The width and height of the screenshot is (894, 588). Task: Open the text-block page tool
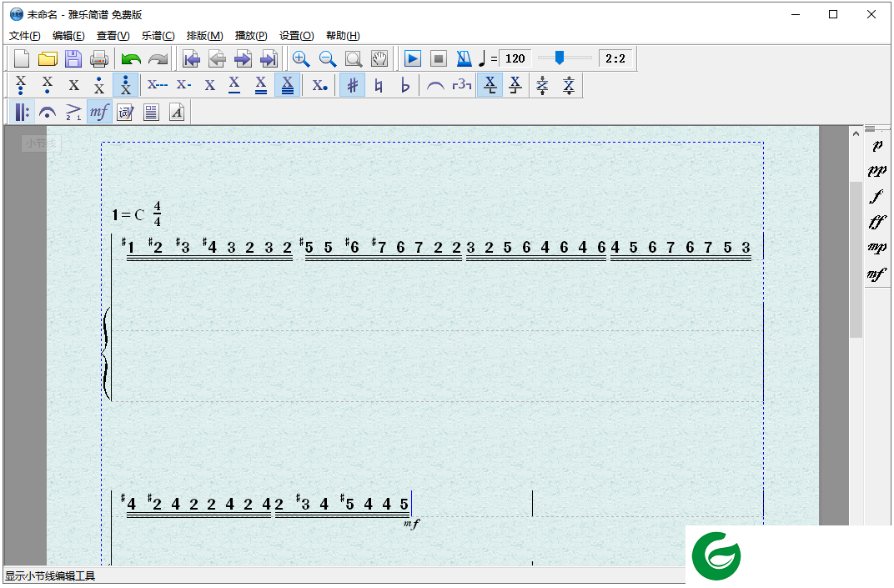pos(151,113)
